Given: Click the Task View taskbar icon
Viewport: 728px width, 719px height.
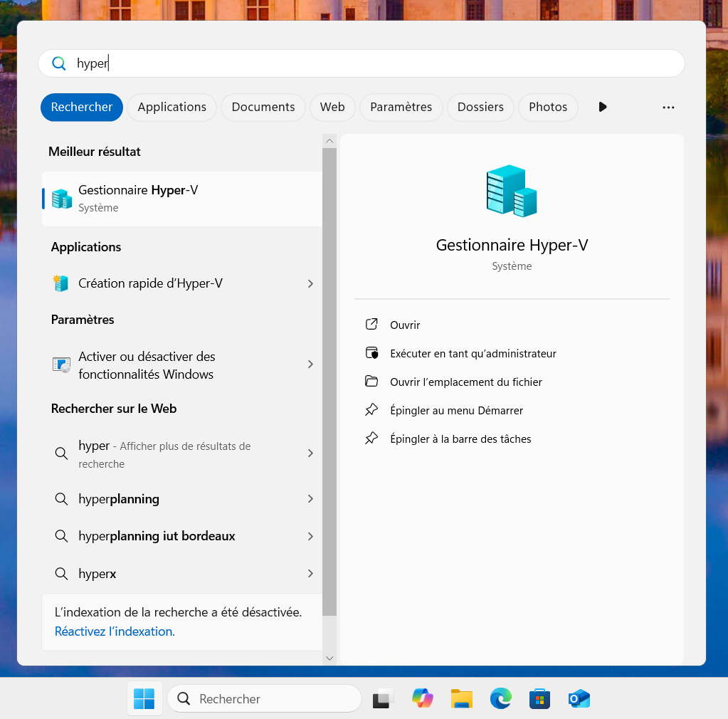Looking at the screenshot, I should tap(384, 699).
